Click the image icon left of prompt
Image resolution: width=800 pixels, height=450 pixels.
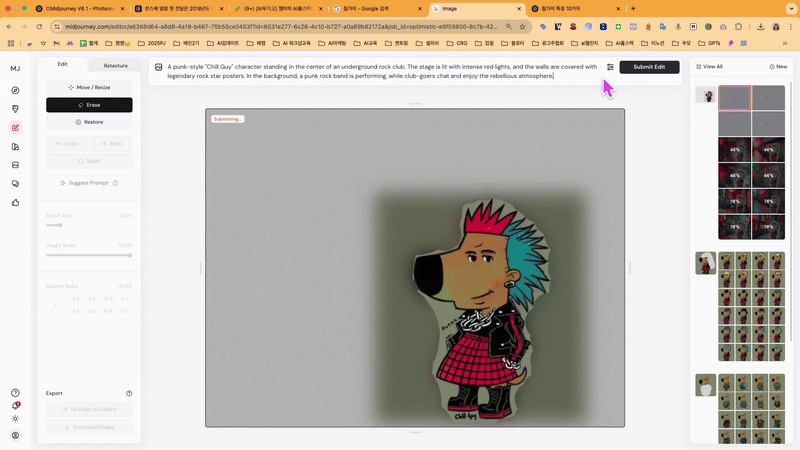click(x=159, y=67)
